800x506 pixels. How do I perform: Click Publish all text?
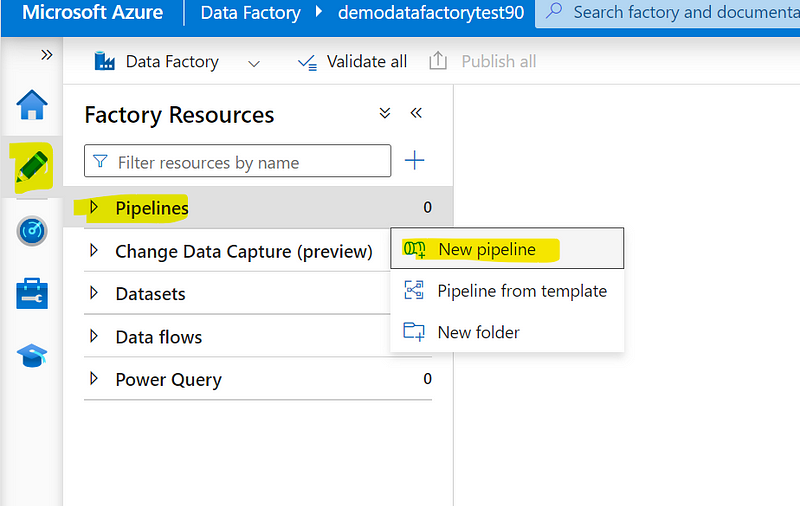tap(498, 62)
